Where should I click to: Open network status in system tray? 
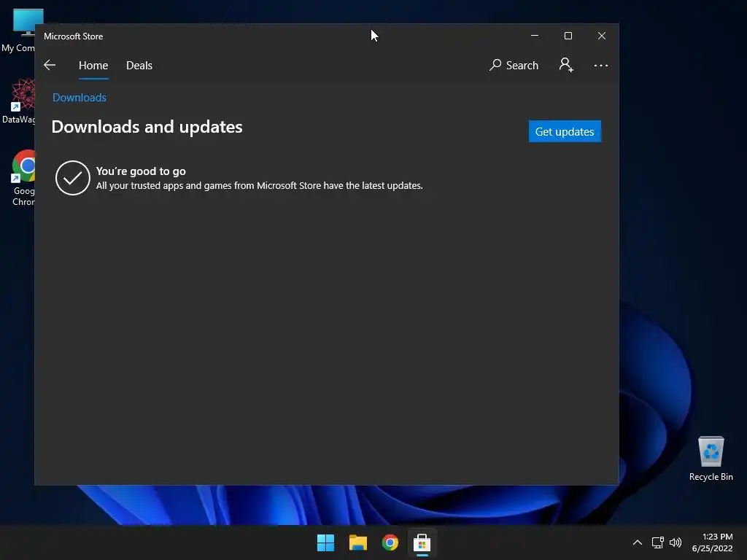[x=658, y=542]
